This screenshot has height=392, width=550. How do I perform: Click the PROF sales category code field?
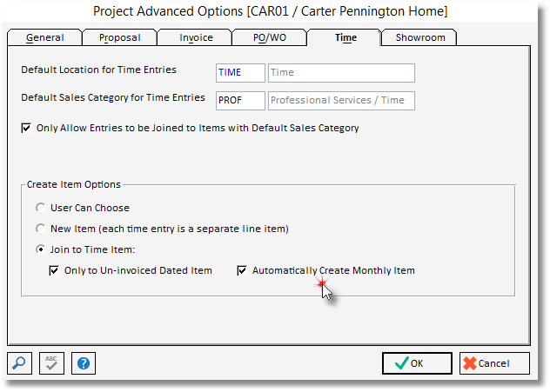click(240, 101)
